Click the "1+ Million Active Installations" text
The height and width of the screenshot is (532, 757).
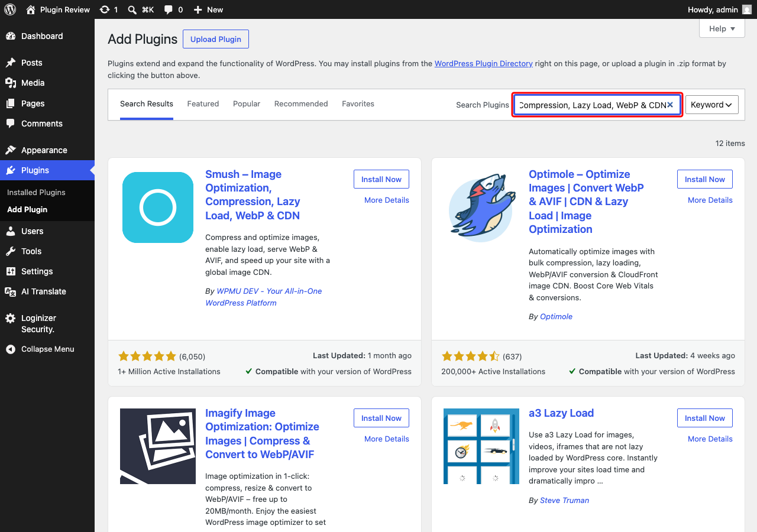(x=169, y=372)
